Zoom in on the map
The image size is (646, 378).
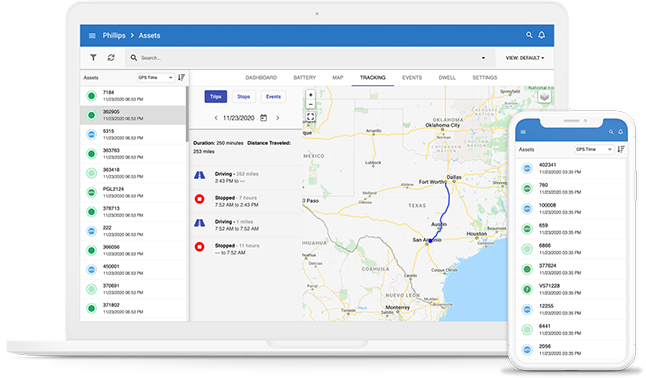pyautogui.click(x=311, y=95)
